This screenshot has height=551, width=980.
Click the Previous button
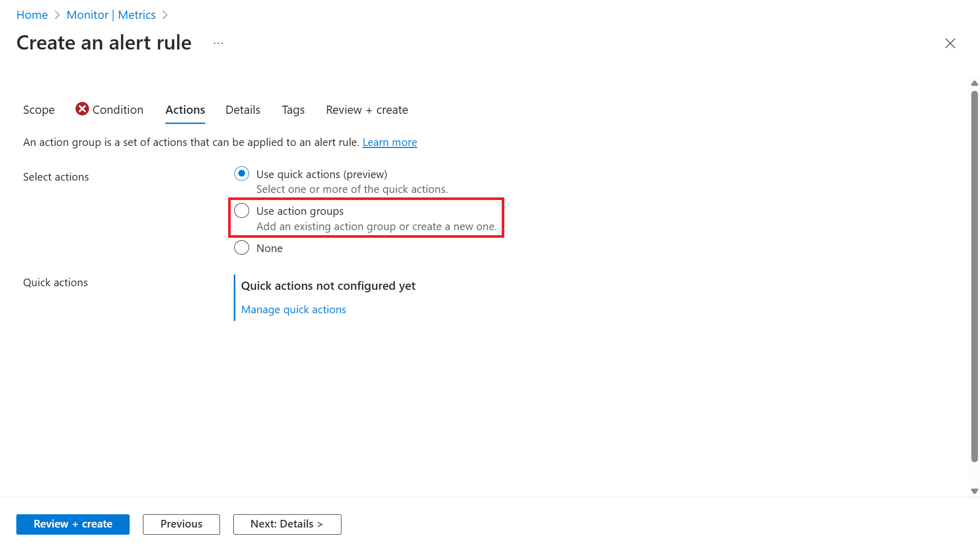click(181, 524)
